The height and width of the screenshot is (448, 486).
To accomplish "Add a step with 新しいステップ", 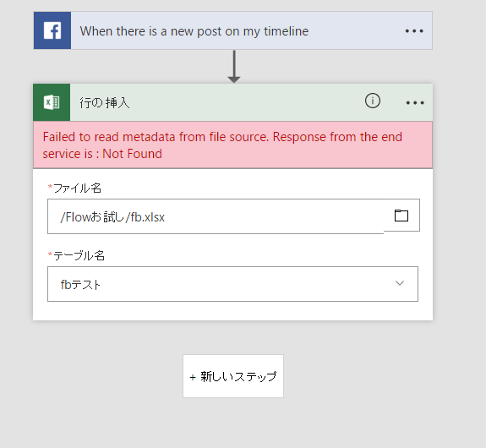I will (233, 376).
